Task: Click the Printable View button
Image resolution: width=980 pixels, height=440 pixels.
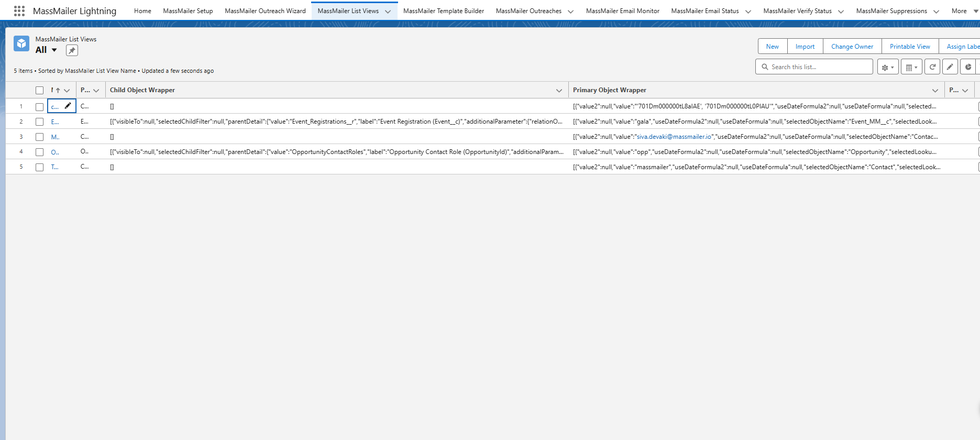Action: (x=910, y=47)
